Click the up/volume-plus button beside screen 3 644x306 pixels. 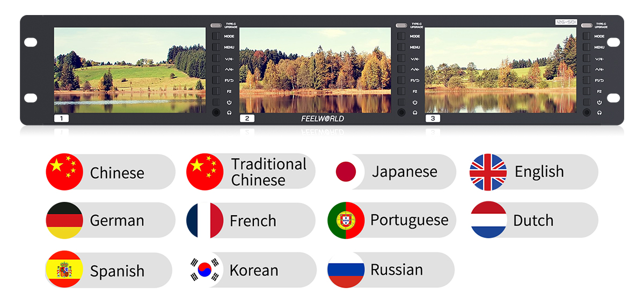click(587, 69)
